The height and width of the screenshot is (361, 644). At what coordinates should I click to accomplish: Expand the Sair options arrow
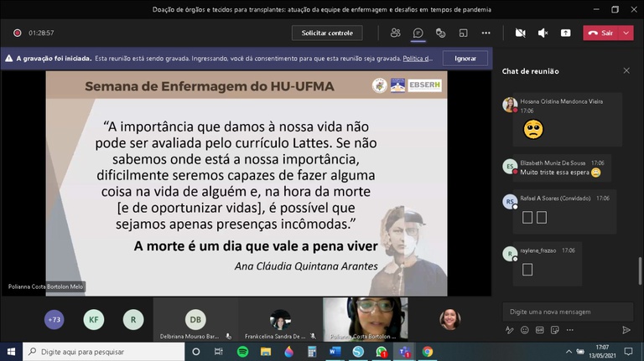626,33
